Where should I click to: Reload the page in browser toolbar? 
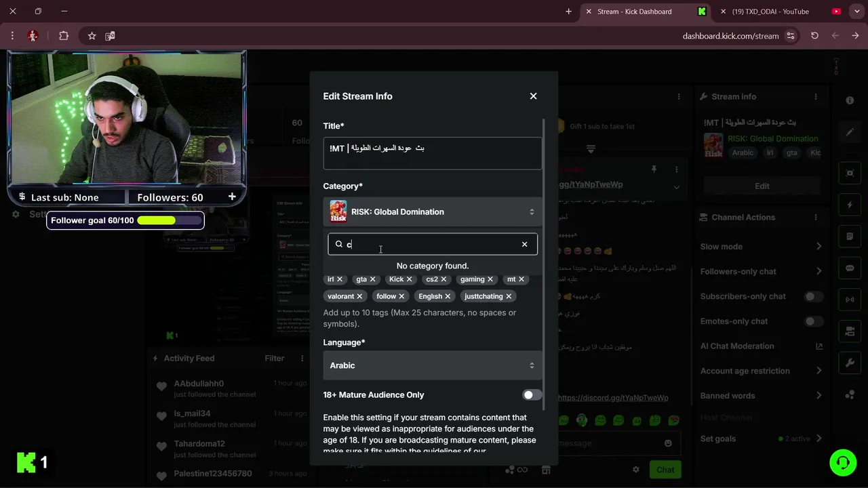click(814, 36)
